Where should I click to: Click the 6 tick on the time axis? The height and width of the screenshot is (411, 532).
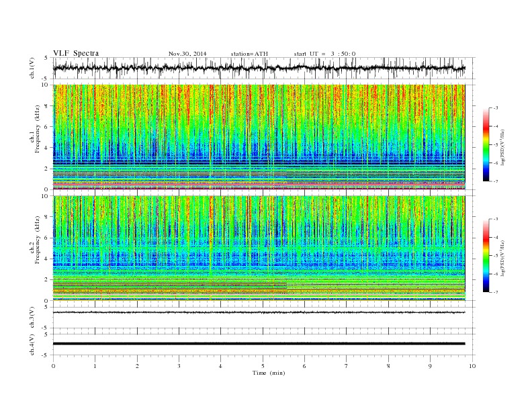[304, 366]
